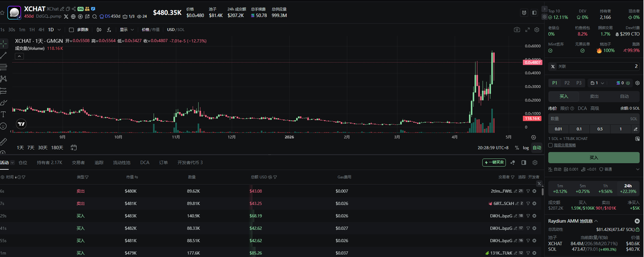644x257 pixels.
Task: Open the 流动性池 liquidity pool tab
Action: click(x=121, y=163)
